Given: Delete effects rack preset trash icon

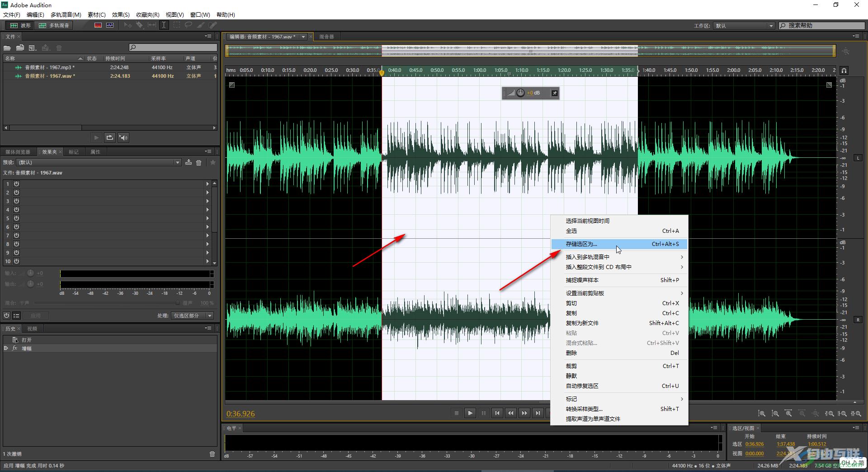Looking at the screenshot, I should (198, 162).
